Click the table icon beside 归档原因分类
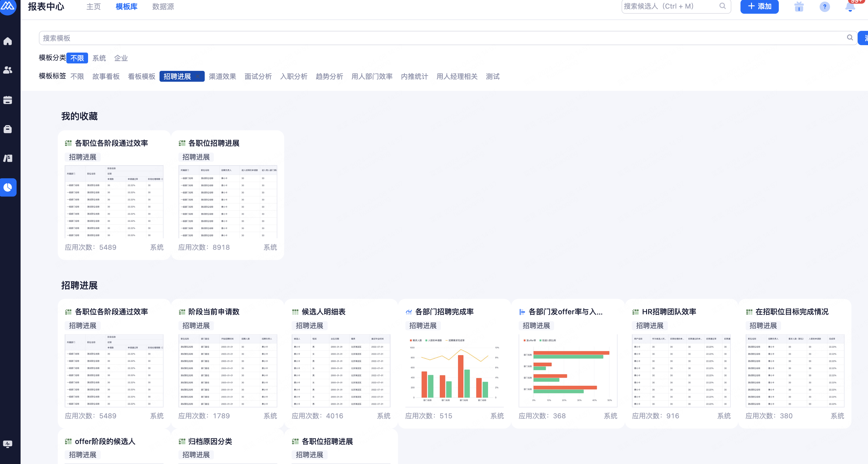This screenshot has height=464, width=868. [x=182, y=441]
